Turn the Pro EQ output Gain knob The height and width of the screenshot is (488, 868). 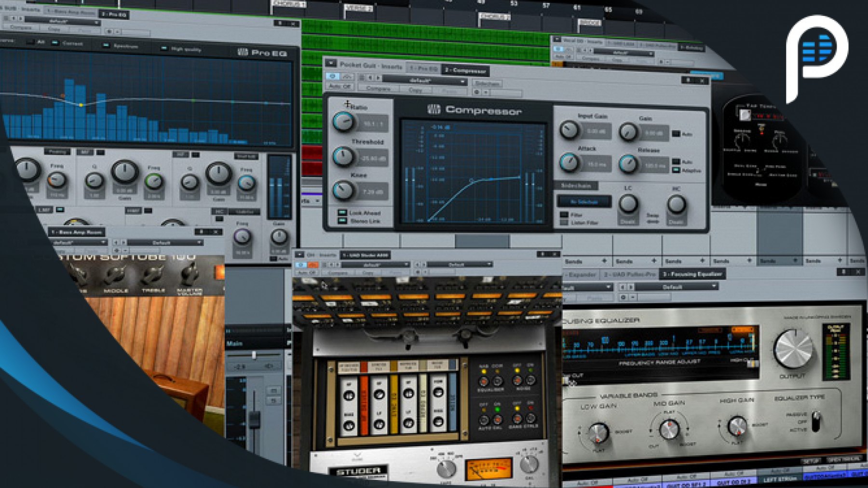279,237
